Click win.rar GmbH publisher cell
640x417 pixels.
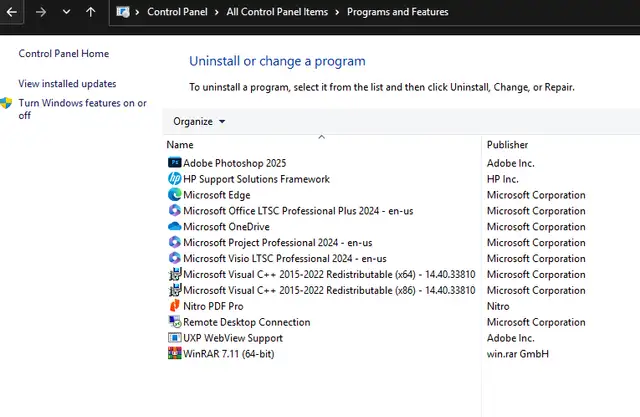[518, 354]
